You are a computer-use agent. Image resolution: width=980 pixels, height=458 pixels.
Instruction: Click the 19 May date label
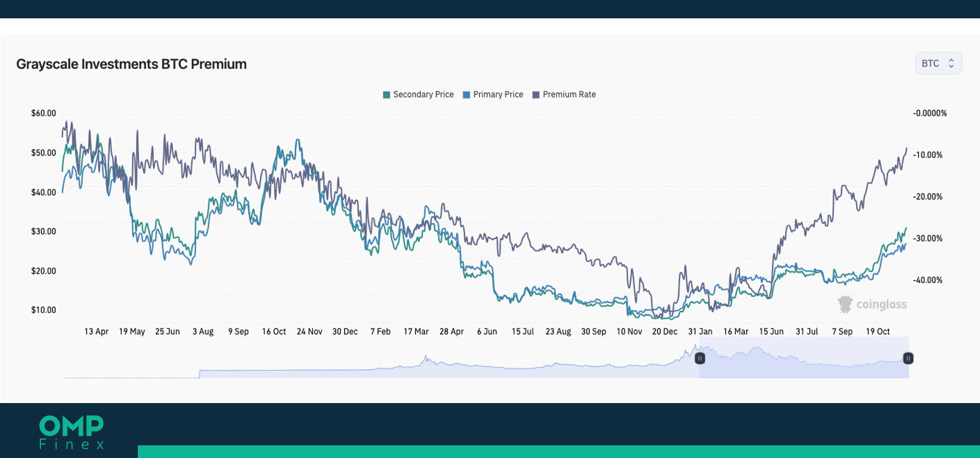132,331
